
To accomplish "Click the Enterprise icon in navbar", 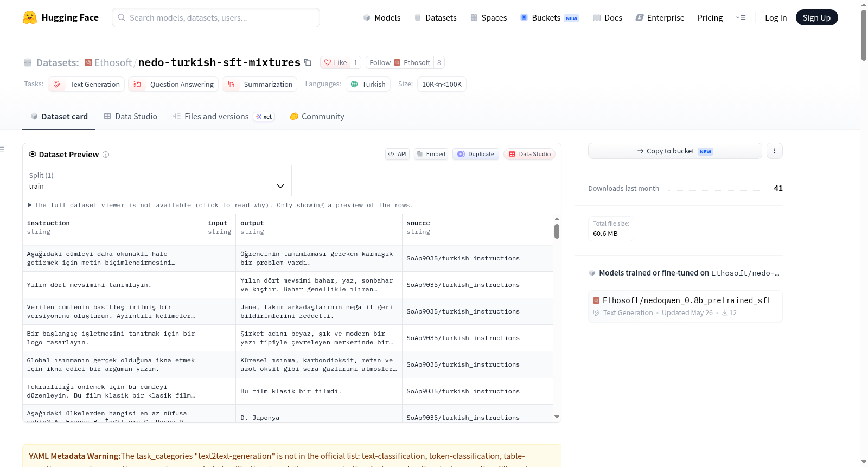I will click(x=640, y=18).
